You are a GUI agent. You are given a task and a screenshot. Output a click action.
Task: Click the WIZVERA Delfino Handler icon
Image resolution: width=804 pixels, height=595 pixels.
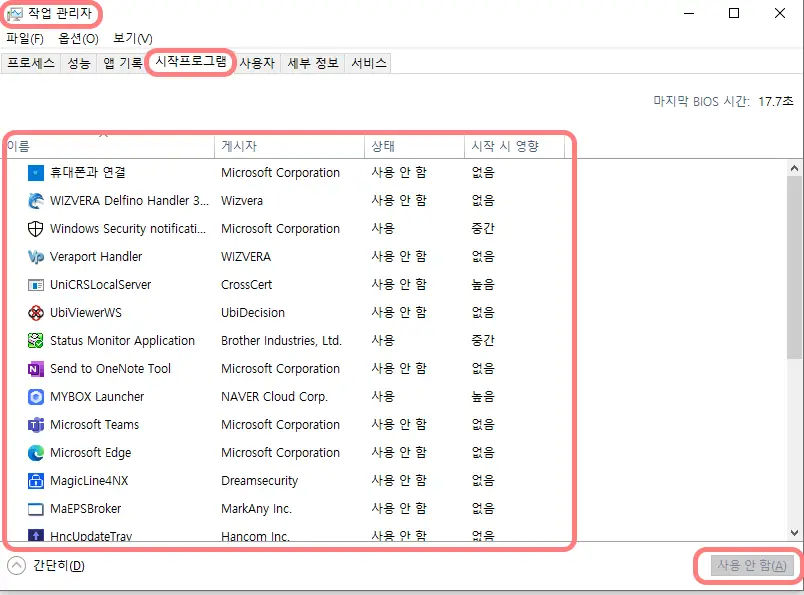coord(35,201)
